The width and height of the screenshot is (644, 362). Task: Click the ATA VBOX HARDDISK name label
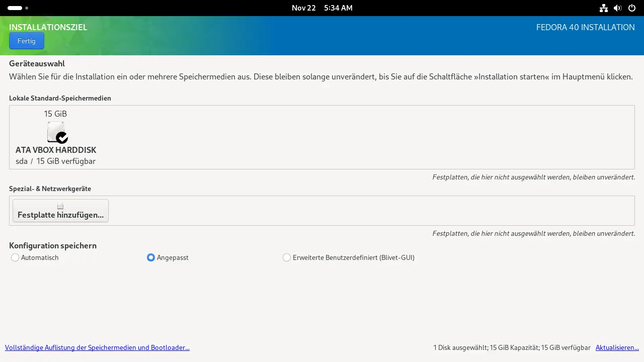56,150
